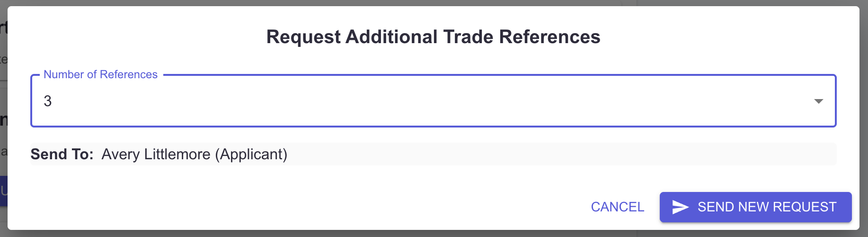This screenshot has height=237, width=868.
Task: Click the Request Additional Trade References heading
Action: point(433,37)
